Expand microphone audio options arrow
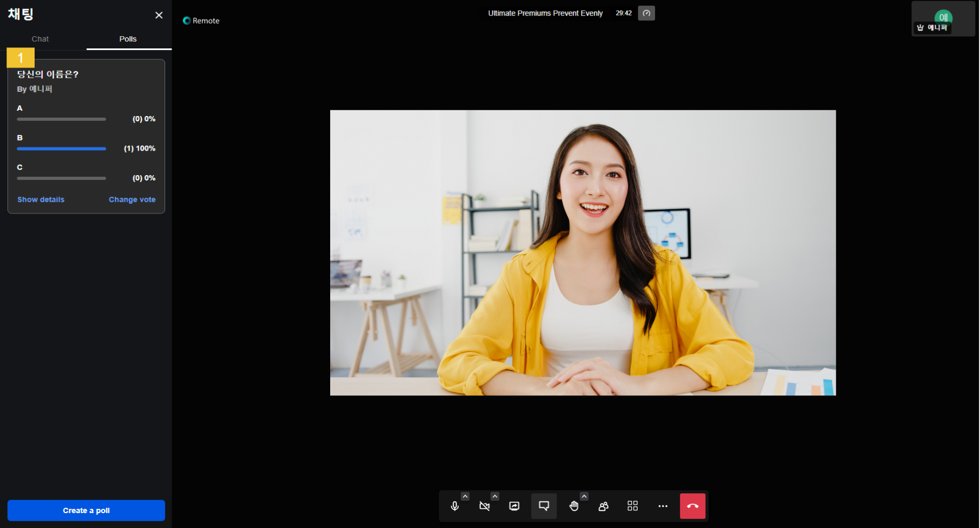 pyautogui.click(x=465, y=496)
